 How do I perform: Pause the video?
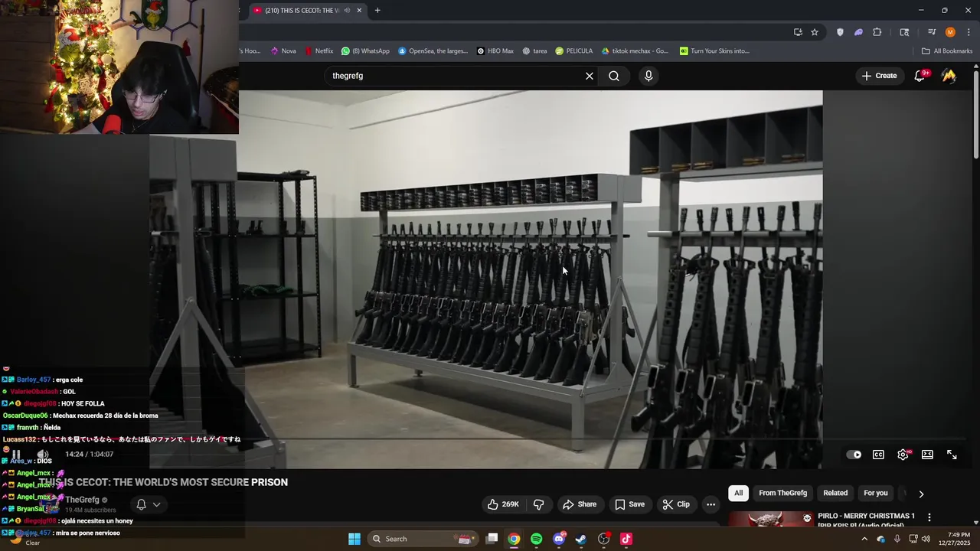[16, 455]
